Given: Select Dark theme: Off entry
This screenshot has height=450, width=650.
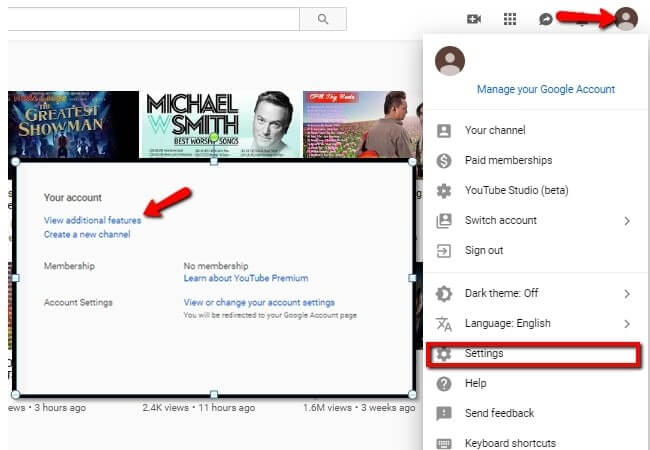Looking at the screenshot, I should tap(501, 293).
